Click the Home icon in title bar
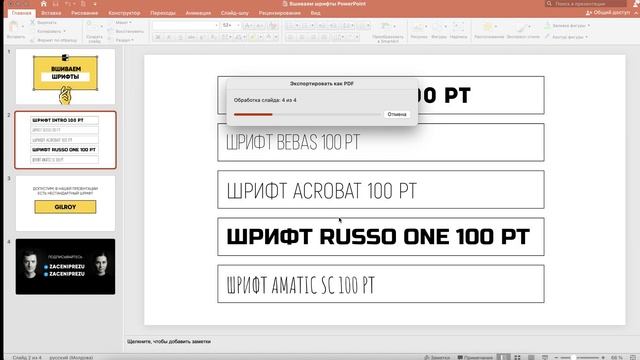This screenshot has height=360, width=640. pyautogui.click(x=44, y=4)
